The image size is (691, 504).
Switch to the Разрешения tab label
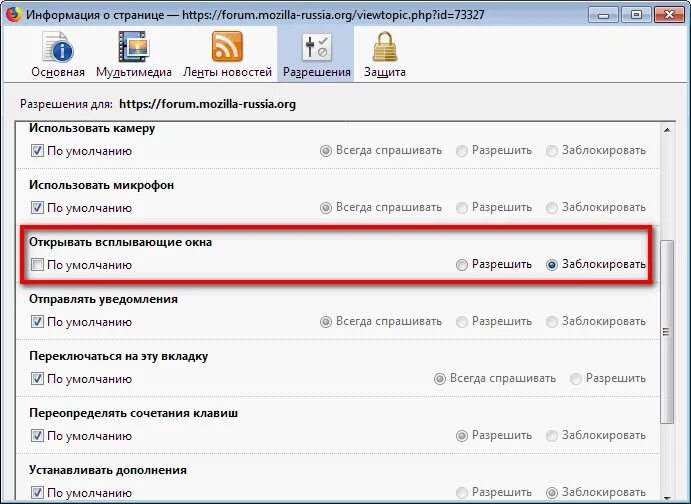(316, 72)
